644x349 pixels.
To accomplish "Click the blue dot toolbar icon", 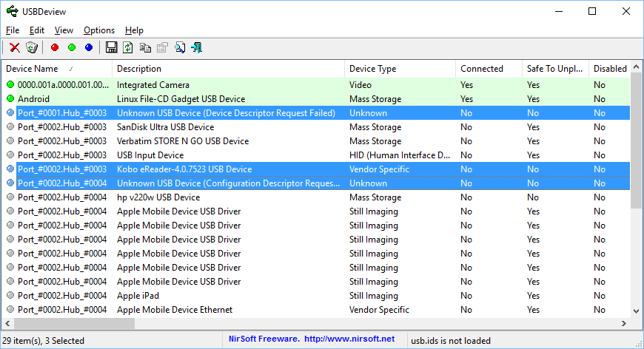I will pos(89,47).
